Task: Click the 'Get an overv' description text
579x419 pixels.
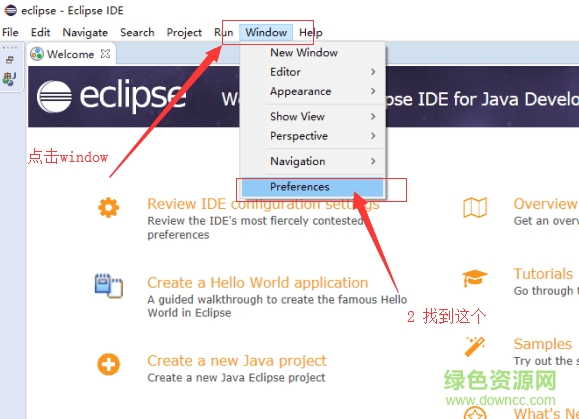Action: coord(546,221)
